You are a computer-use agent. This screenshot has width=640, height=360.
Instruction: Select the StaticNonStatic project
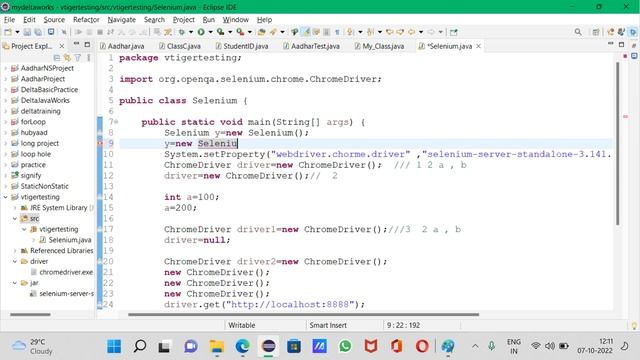coord(44,187)
